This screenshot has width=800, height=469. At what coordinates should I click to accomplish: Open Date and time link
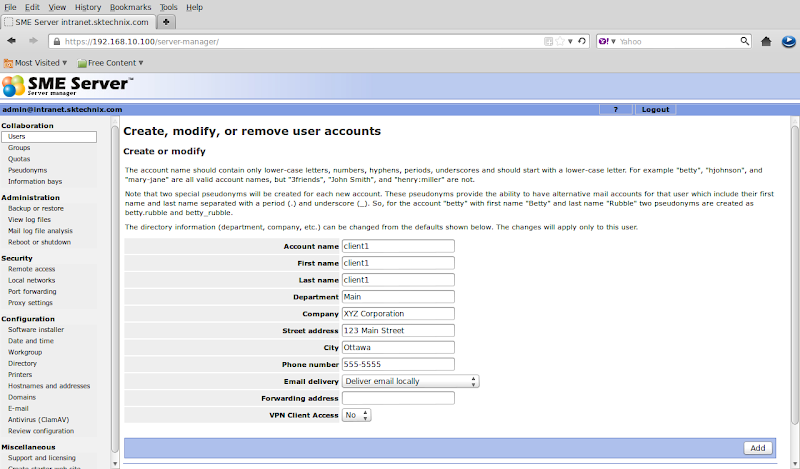pos(31,341)
